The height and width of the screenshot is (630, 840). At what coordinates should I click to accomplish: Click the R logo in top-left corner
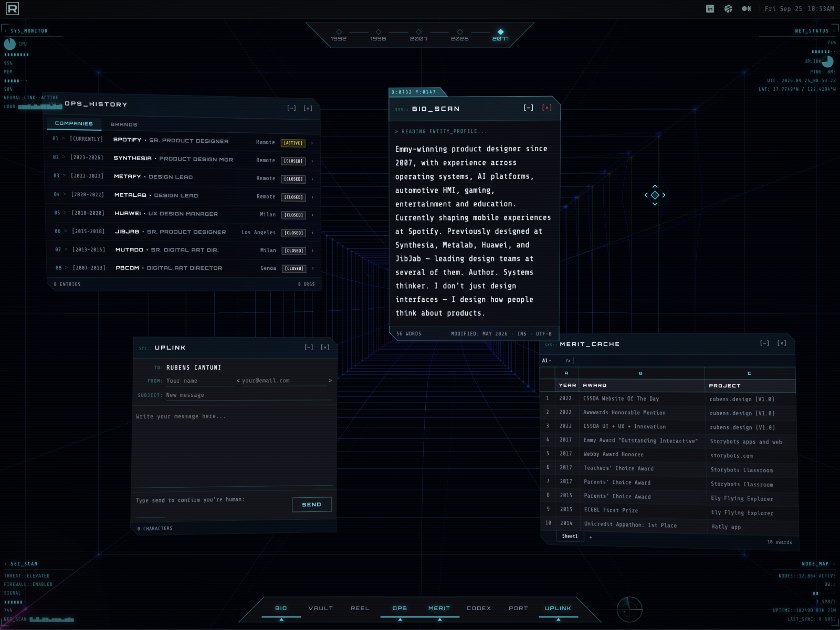[12, 8]
